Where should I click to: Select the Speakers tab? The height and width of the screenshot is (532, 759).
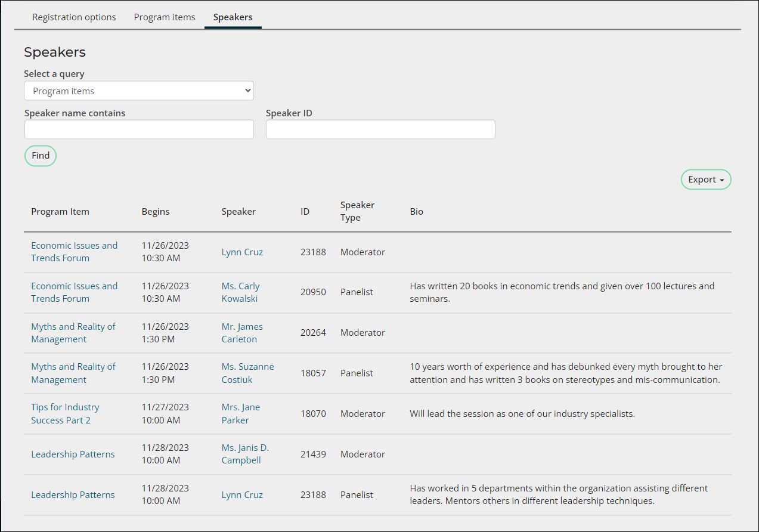point(233,17)
